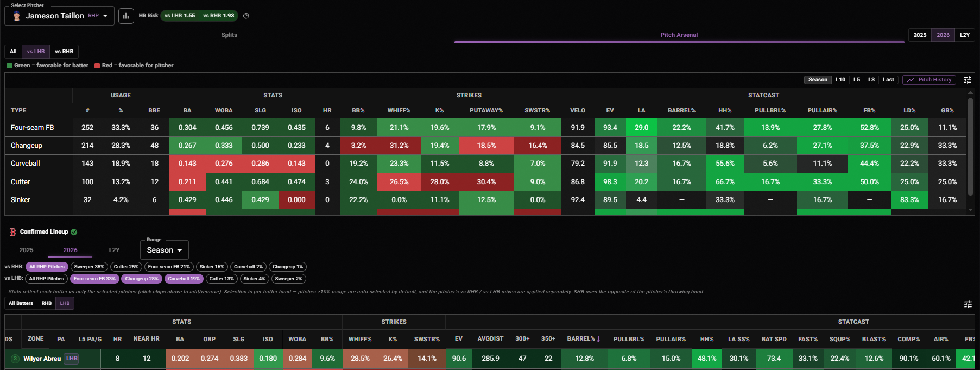Image resolution: width=980 pixels, height=370 pixels.
Task: Switch to the Pitch Arsenal tab
Action: click(x=679, y=35)
